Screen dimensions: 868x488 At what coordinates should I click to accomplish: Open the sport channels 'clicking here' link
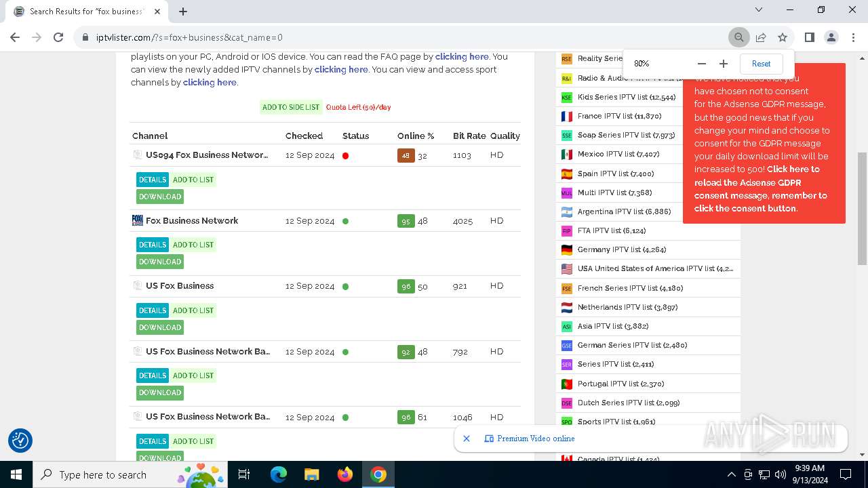[210, 82]
